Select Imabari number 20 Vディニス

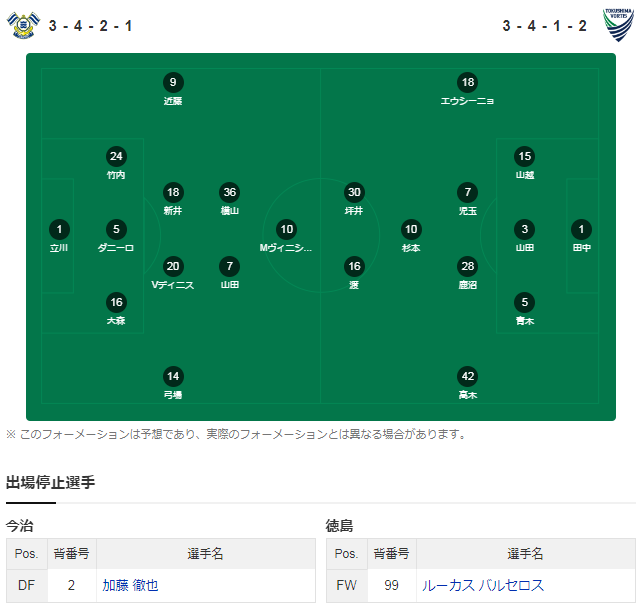point(173,273)
